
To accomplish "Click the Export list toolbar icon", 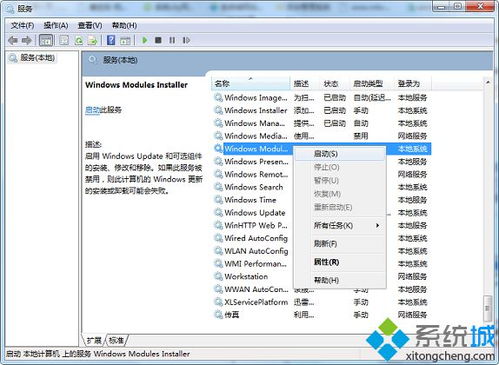I will (92, 41).
